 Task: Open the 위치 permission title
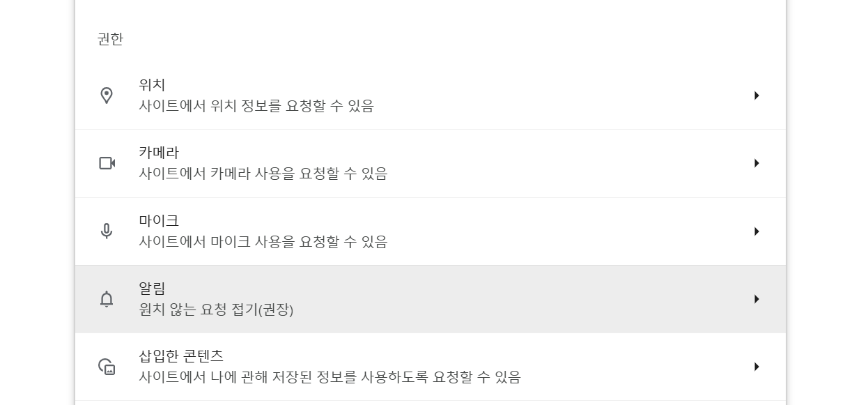152,85
